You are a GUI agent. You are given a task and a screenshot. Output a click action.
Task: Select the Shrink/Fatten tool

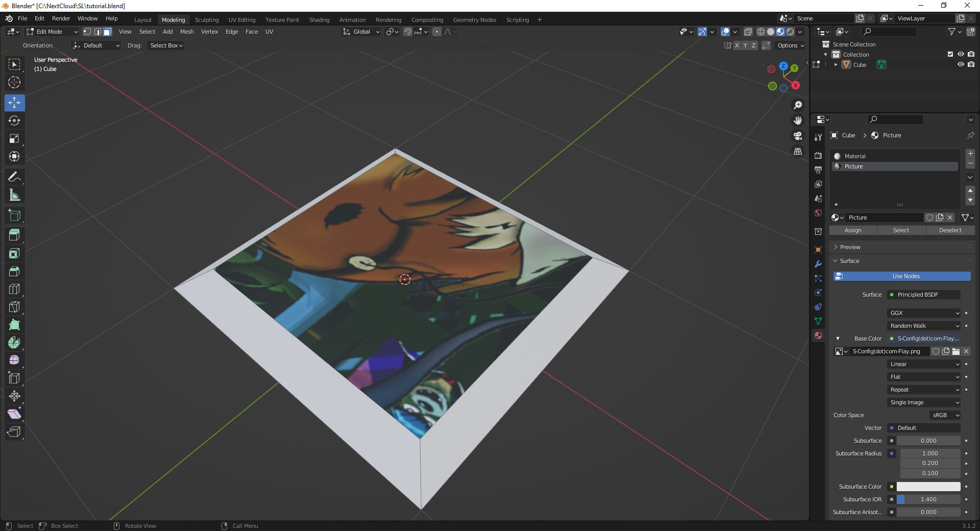pyautogui.click(x=14, y=396)
